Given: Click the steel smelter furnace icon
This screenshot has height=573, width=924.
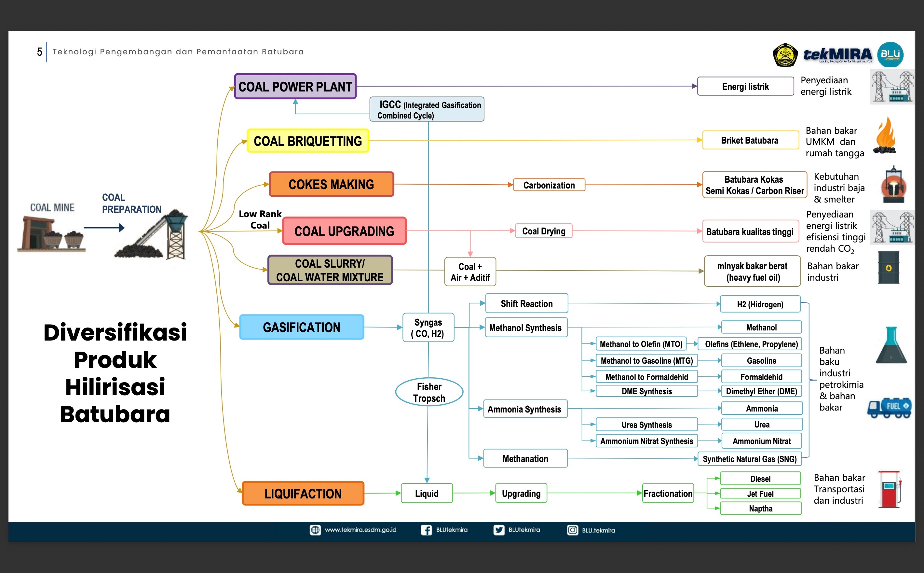Looking at the screenshot, I should [x=894, y=185].
